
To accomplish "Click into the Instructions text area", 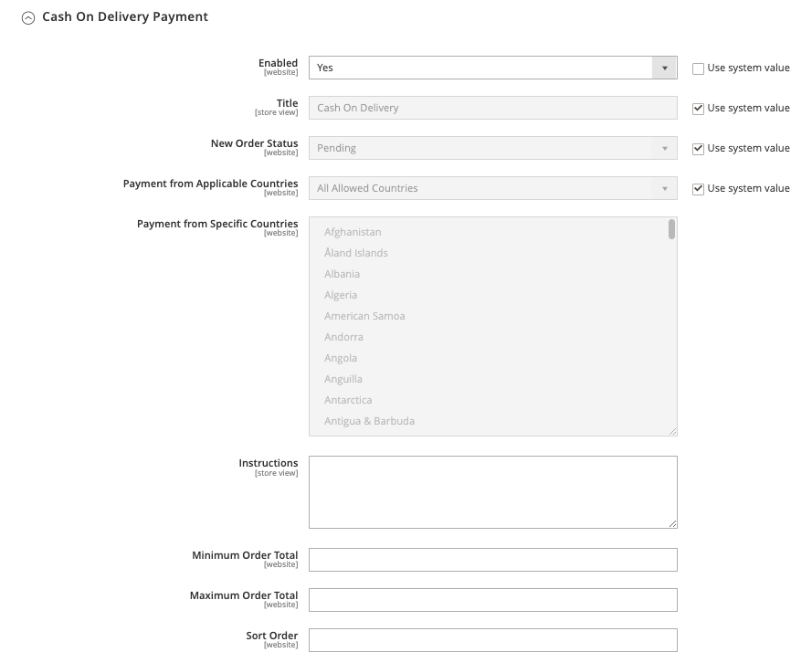I will 492,492.
